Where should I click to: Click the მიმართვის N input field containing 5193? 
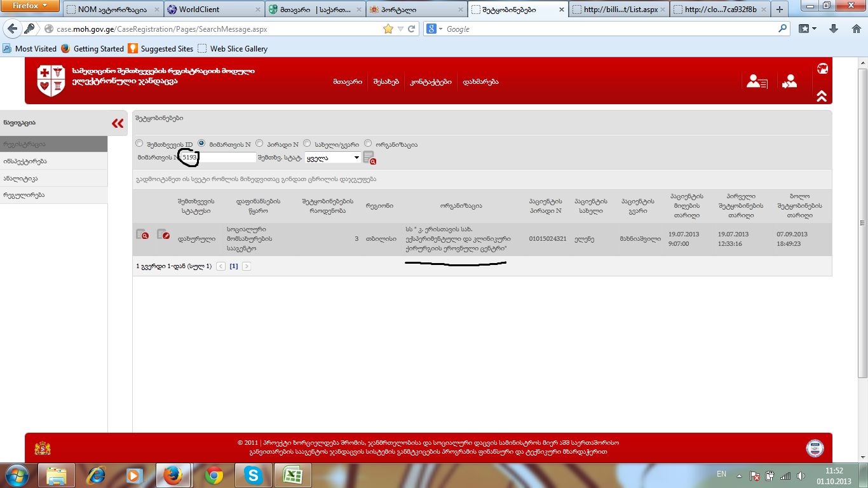[x=218, y=157]
